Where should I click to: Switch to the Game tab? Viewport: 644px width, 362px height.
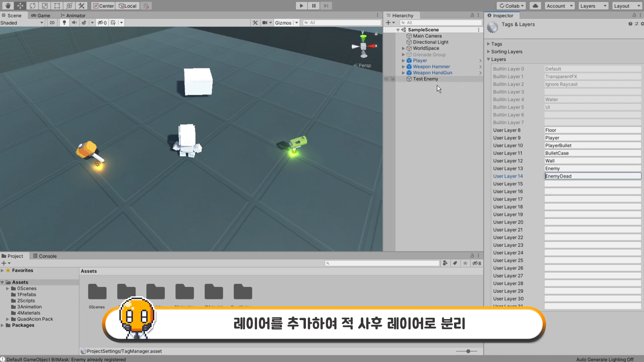click(x=41, y=15)
